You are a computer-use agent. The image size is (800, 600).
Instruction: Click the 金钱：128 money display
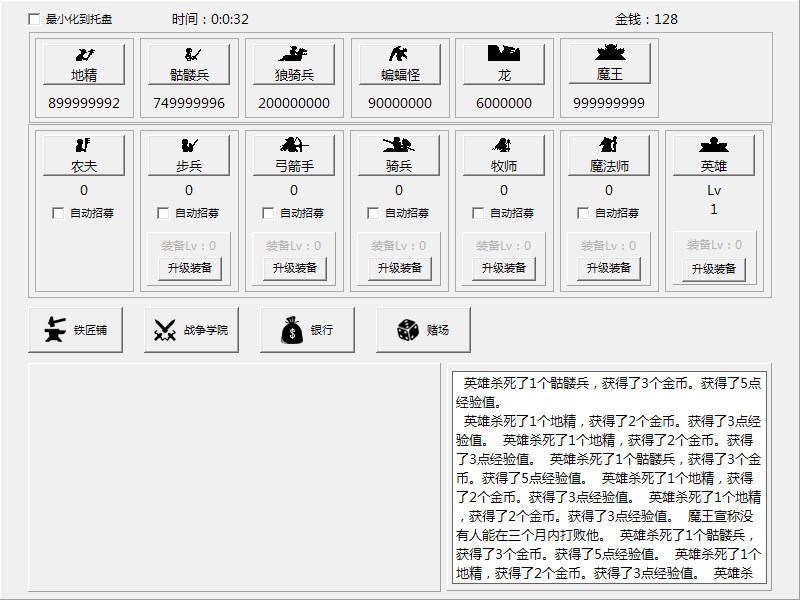(x=646, y=19)
